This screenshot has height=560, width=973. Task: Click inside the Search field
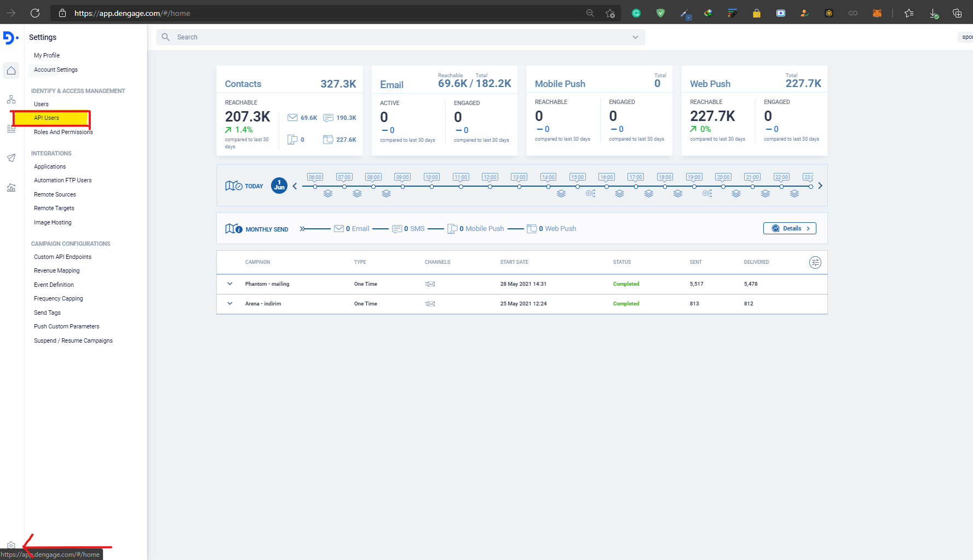click(x=329, y=37)
